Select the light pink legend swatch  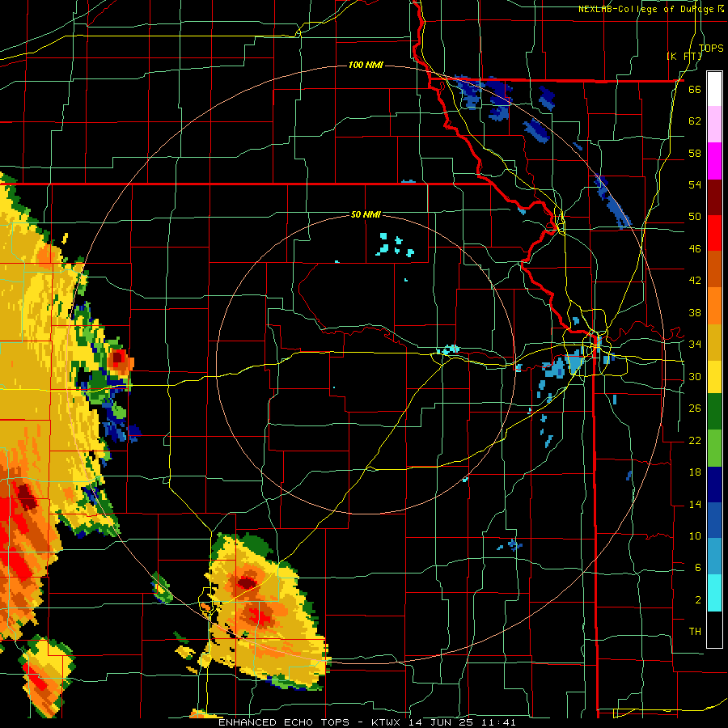[x=714, y=124]
